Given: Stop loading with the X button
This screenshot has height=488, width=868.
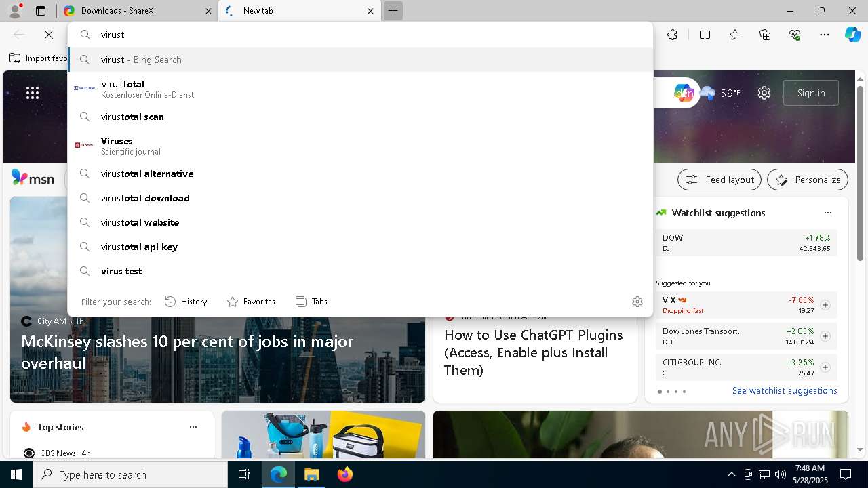Looking at the screenshot, I should point(49,35).
